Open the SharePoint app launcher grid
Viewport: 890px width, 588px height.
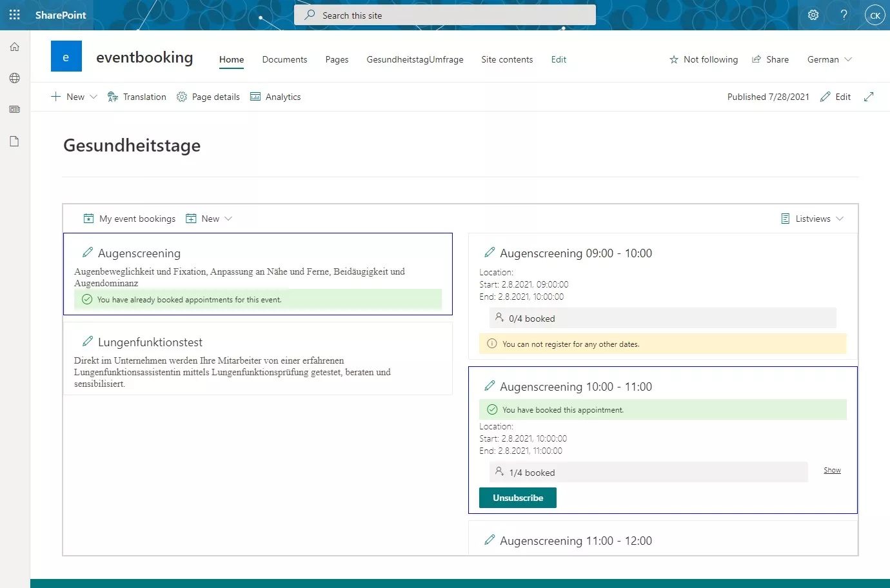(14, 14)
